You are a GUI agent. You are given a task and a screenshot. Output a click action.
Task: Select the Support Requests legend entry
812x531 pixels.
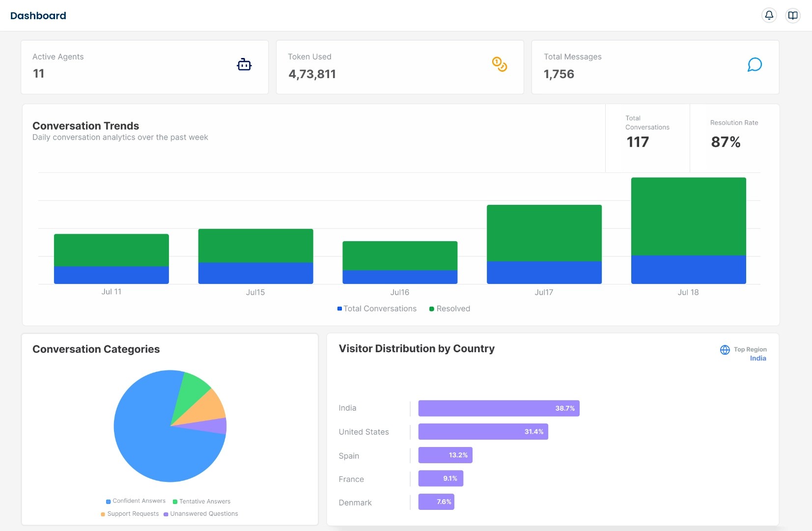pyautogui.click(x=102, y=513)
